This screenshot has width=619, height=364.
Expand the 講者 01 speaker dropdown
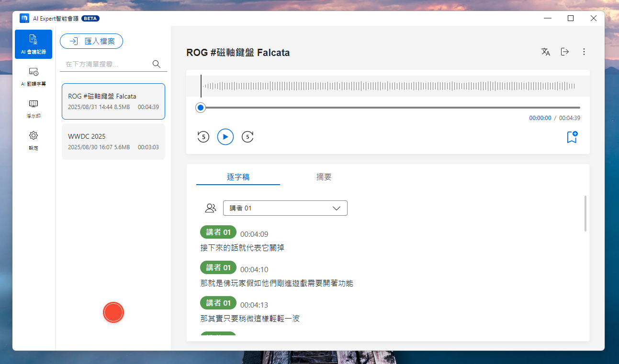point(285,208)
